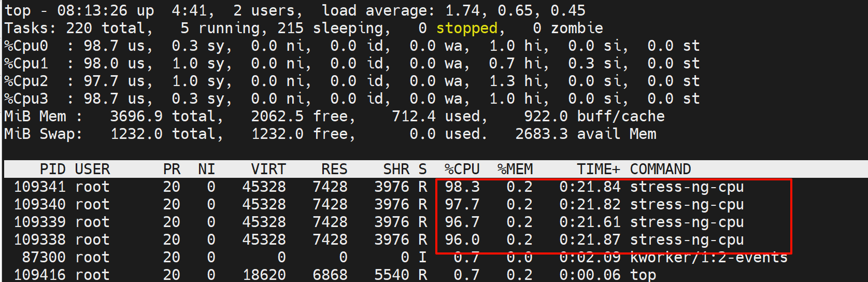Click the 98.3 CPU usage value
The width and height of the screenshot is (868, 282).
pos(462,187)
